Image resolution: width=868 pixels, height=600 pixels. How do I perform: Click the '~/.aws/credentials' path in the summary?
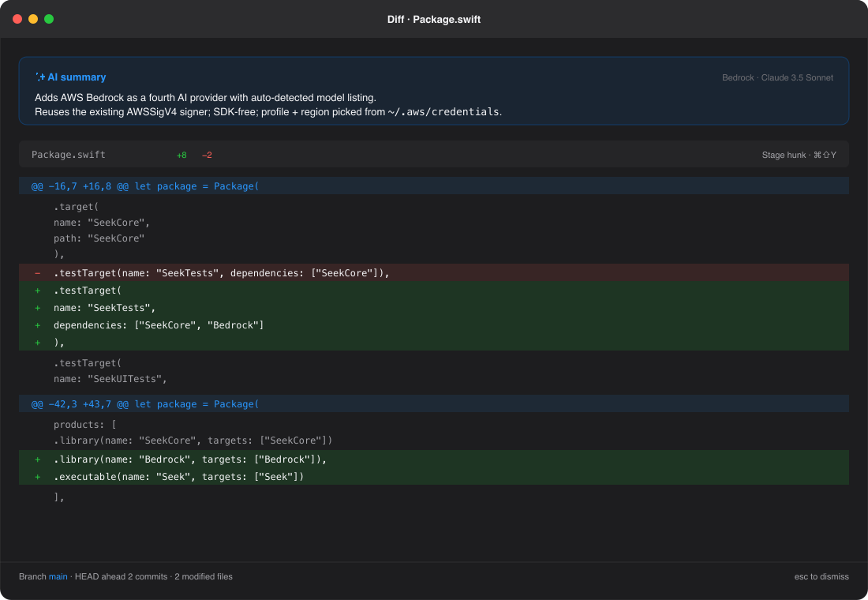(443, 112)
